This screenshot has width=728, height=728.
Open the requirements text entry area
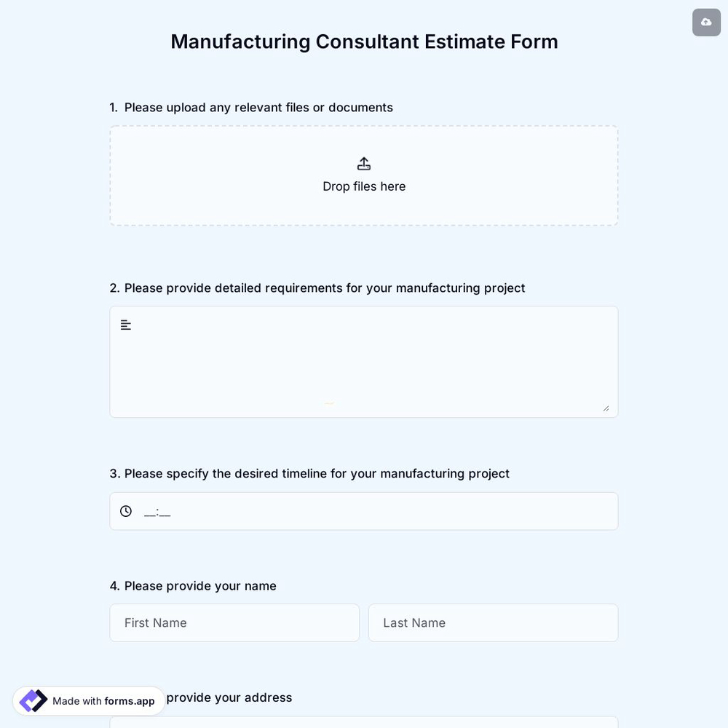pos(363,362)
